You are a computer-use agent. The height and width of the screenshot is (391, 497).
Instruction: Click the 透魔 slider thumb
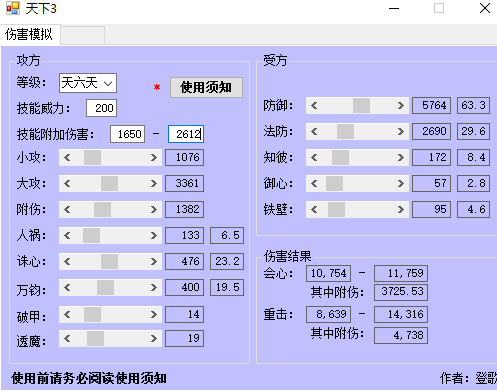click(x=95, y=338)
